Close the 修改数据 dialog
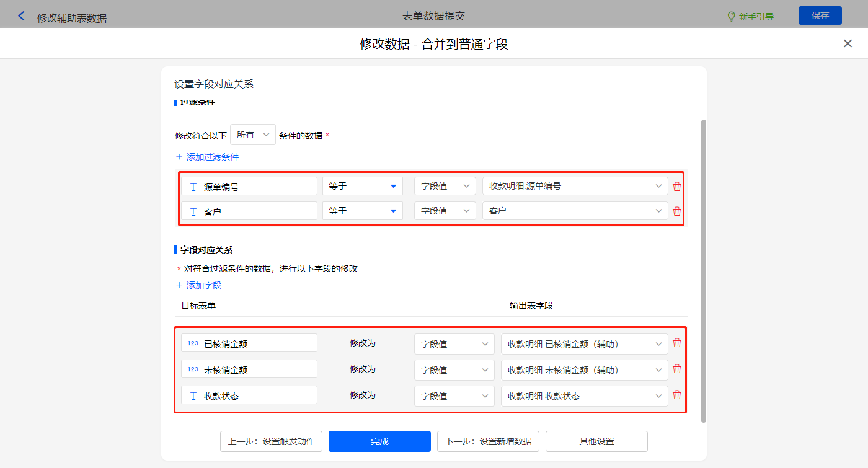This screenshot has height=468, width=868. point(848,43)
